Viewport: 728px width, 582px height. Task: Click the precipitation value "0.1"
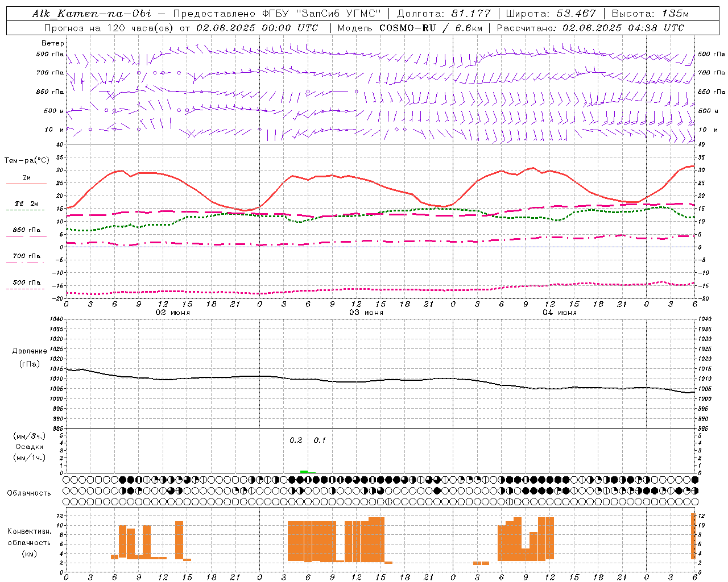(320, 440)
